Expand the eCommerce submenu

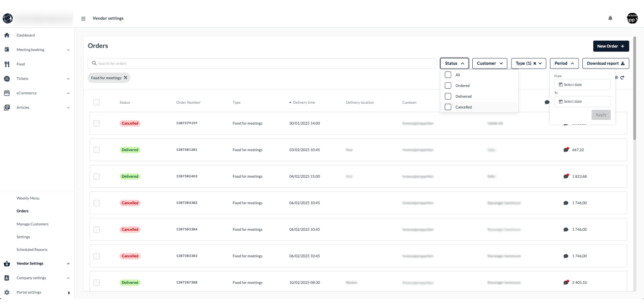pos(68,93)
